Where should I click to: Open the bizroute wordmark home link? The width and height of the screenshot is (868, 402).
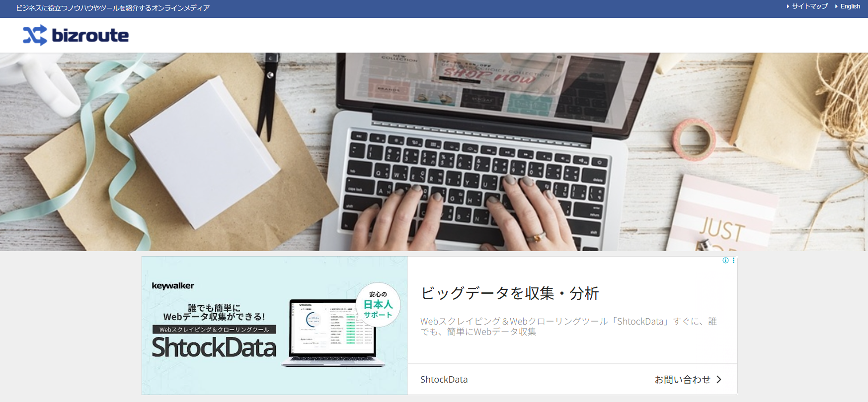click(90, 35)
